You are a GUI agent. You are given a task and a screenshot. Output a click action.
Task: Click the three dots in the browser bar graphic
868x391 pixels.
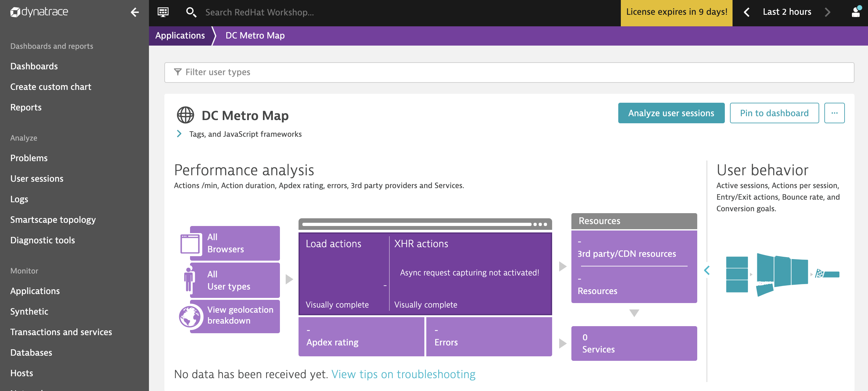(x=540, y=224)
